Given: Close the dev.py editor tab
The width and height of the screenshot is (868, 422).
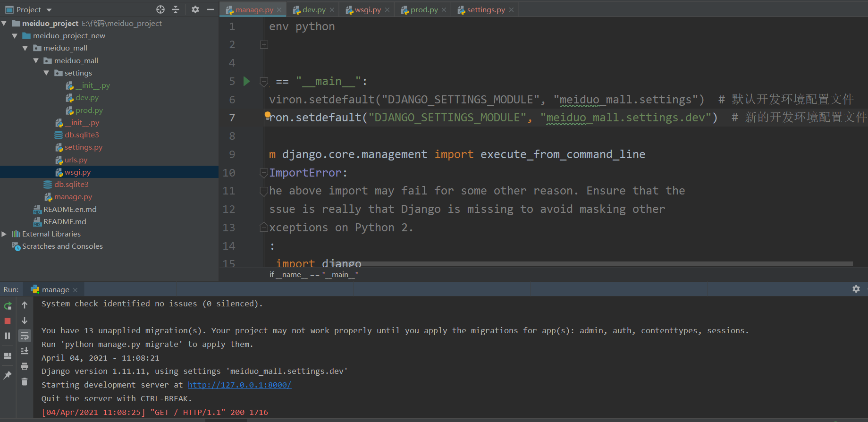Looking at the screenshot, I should tap(332, 10).
